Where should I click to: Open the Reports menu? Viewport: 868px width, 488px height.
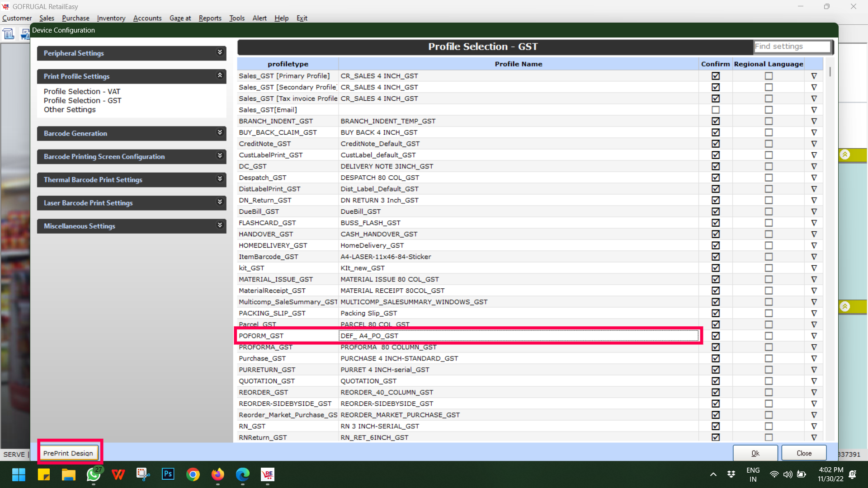(x=210, y=18)
